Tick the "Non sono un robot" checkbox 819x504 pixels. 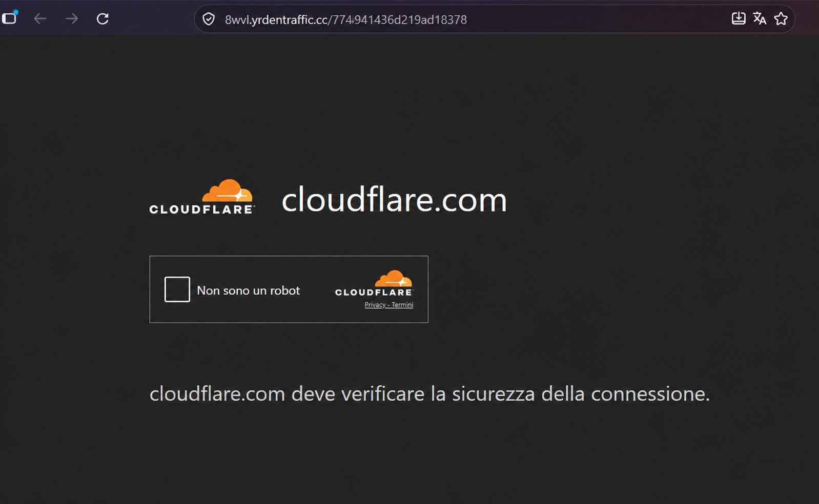coord(177,289)
